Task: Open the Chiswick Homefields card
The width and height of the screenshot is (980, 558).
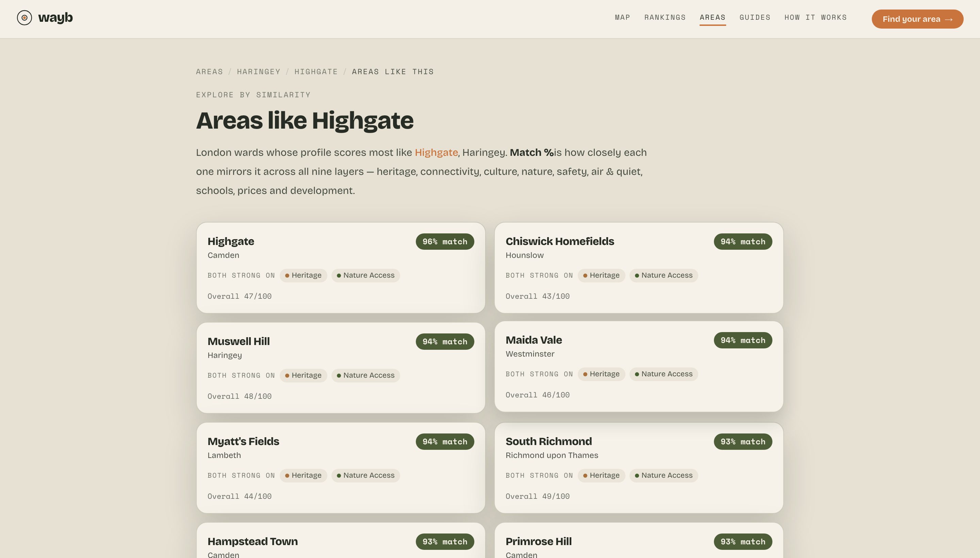Action: tap(638, 267)
